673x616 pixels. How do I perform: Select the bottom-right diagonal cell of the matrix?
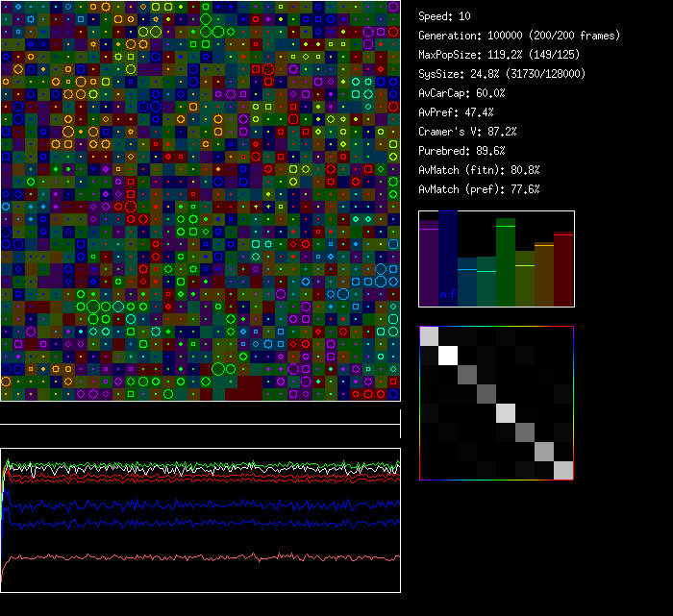563,470
